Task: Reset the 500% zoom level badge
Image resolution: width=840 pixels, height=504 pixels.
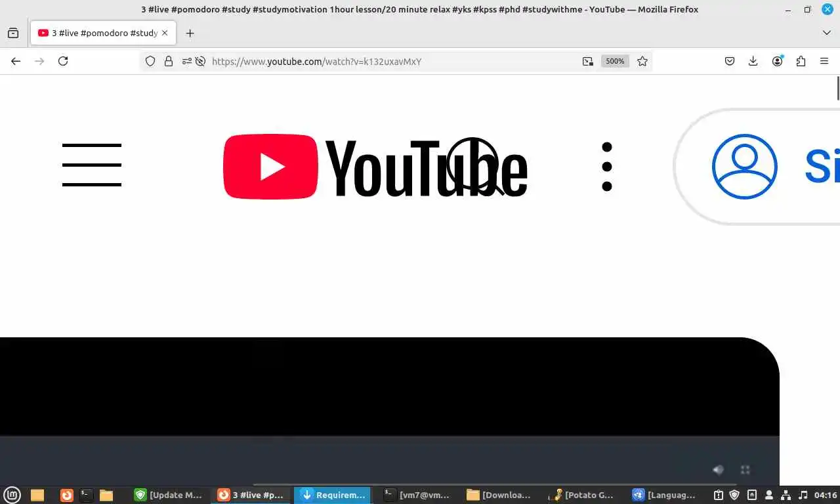Action: (615, 61)
